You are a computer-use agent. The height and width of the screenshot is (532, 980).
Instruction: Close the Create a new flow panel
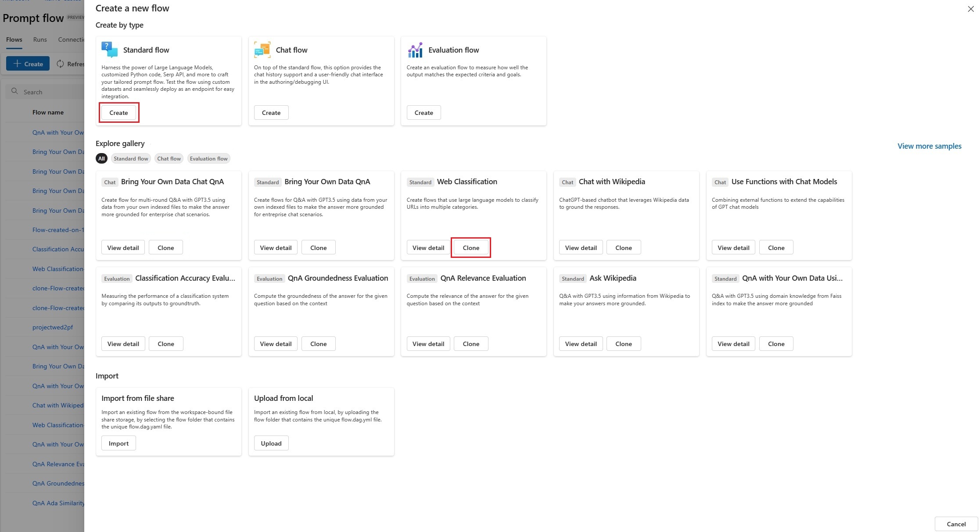970,9
